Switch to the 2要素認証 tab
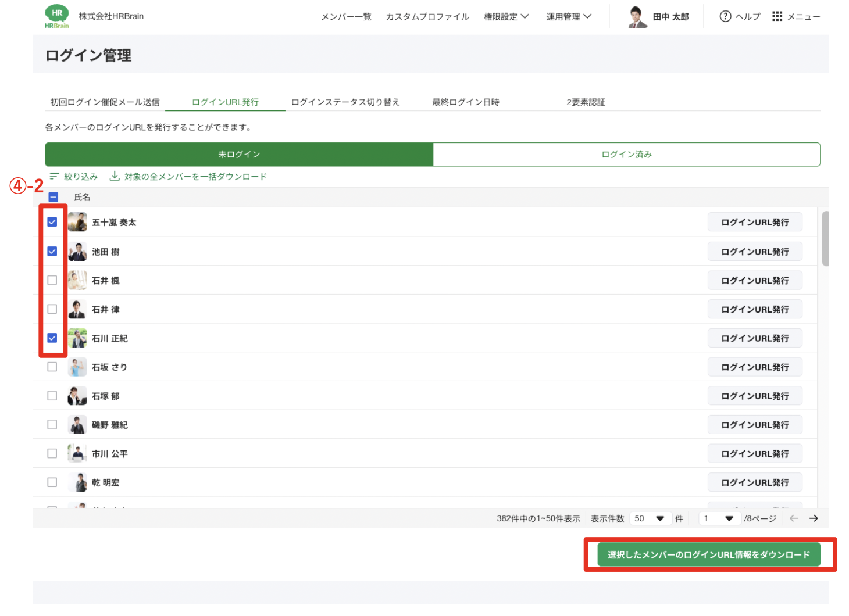Viewport: 849px width, 616px height. (x=586, y=102)
